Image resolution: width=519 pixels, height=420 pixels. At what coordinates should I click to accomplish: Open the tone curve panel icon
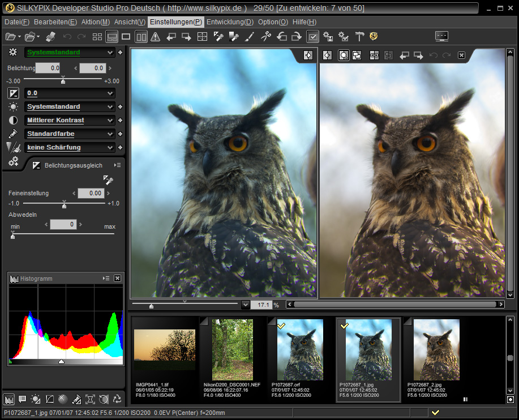(x=50, y=399)
